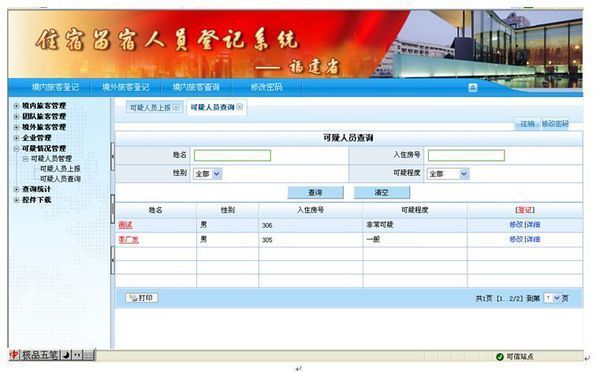Click the 登记 link in table header
600x372 pixels.
(x=525, y=210)
